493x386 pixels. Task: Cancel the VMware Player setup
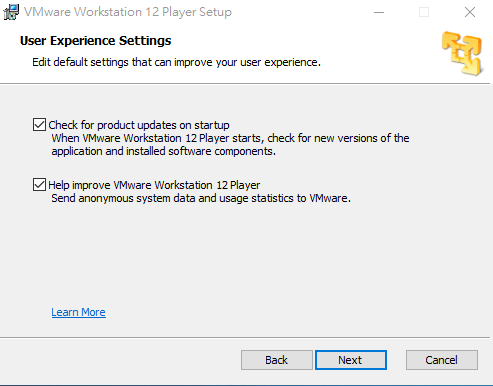(442, 360)
